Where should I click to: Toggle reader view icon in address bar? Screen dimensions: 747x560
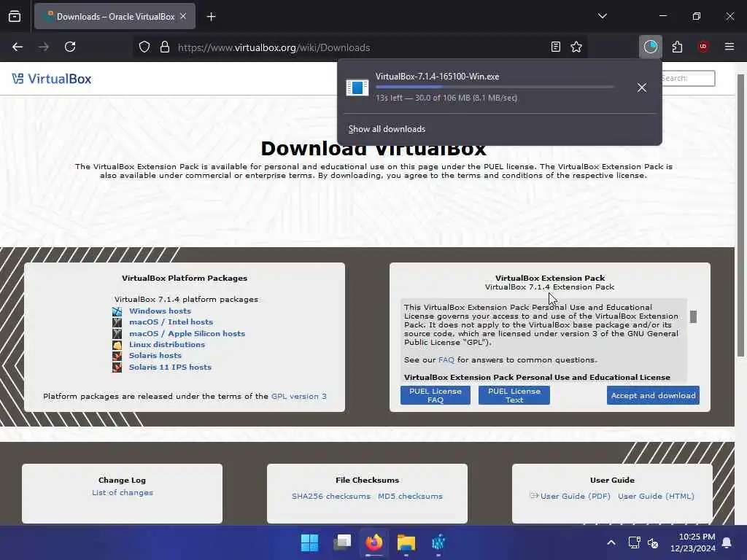pos(555,47)
